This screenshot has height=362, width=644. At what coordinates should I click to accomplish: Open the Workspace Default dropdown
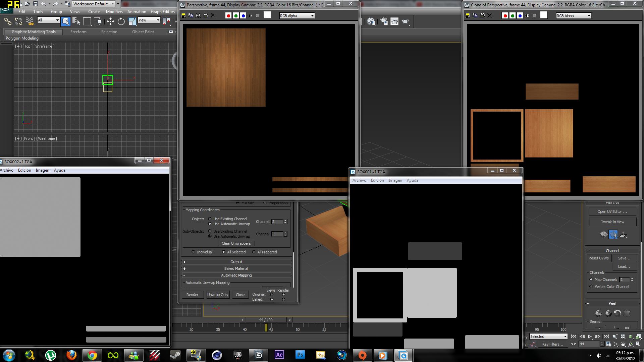tap(94, 4)
